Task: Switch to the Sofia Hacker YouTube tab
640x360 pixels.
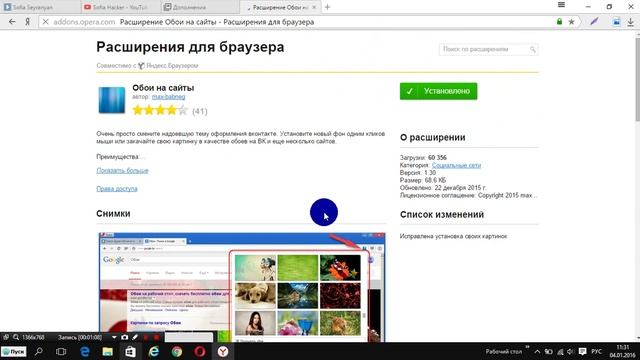Action: (x=120, y=7)
